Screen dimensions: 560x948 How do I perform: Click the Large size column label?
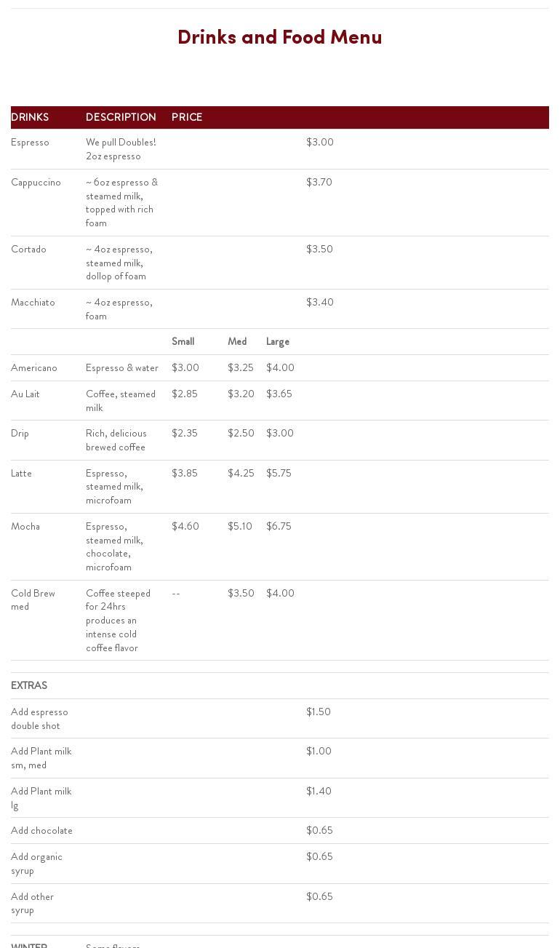(x=278, y=341)
